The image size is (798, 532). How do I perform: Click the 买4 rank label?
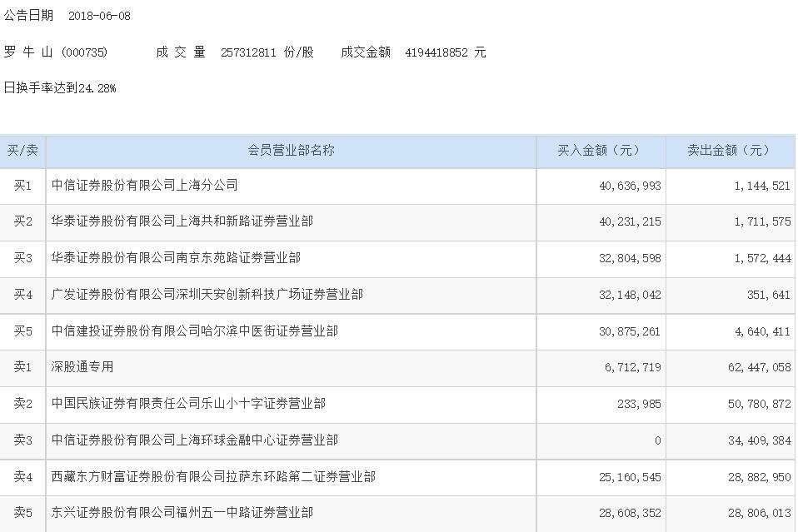pos(22,295)
